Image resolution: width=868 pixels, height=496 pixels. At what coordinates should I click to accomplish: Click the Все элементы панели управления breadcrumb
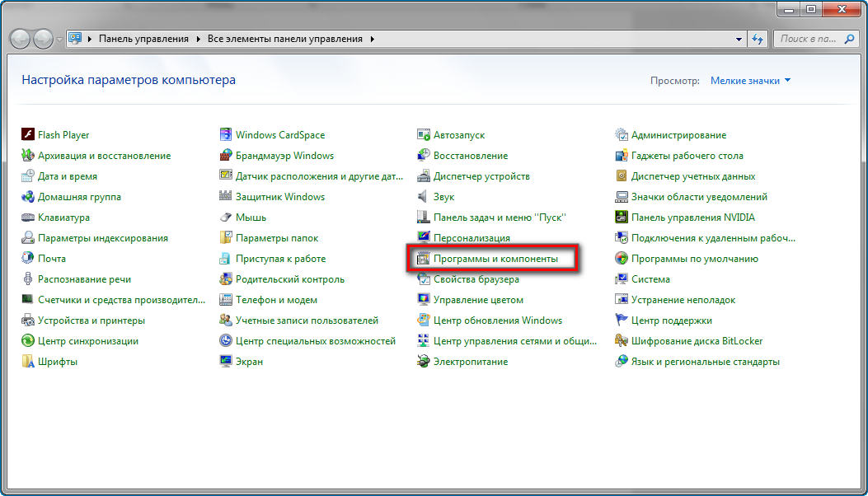coord(285,40)
